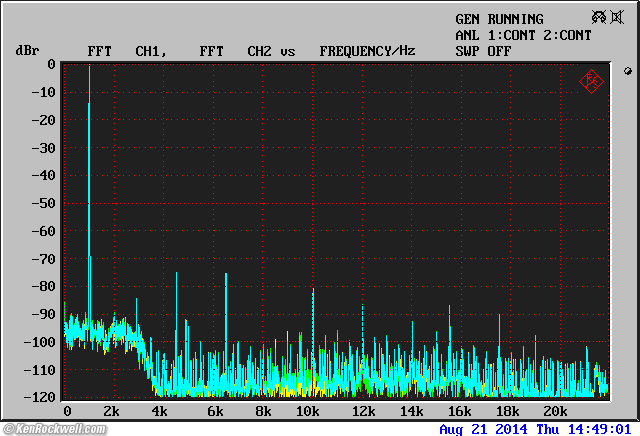Click the 8k frequency axis label

click(263, 411)
